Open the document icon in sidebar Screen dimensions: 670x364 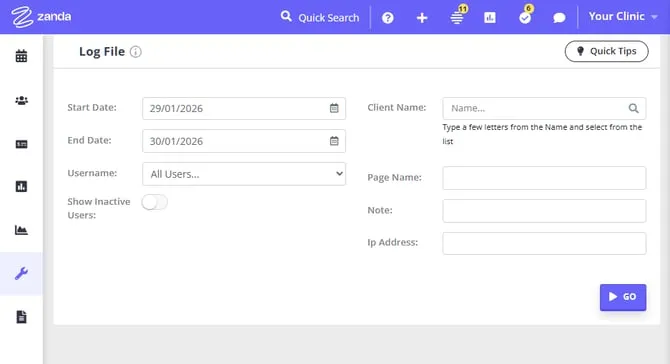pyautogui.click(x=21, y=317)
